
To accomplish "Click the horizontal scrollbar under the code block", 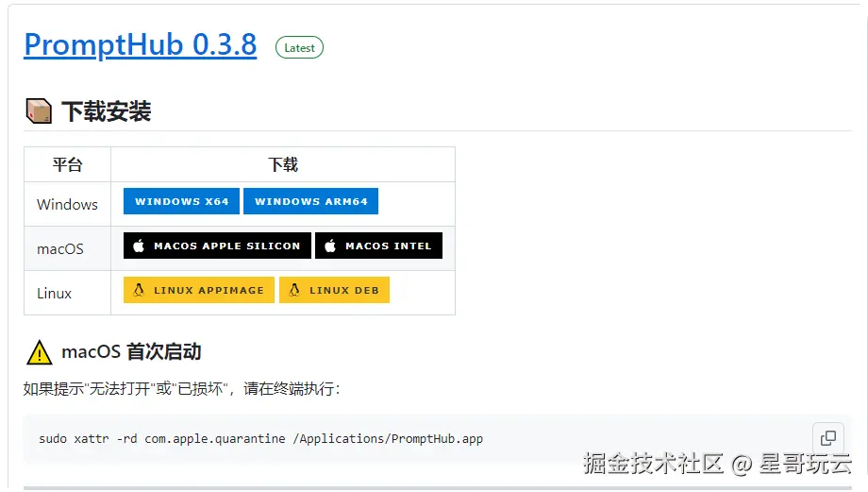I will point(438,488).
